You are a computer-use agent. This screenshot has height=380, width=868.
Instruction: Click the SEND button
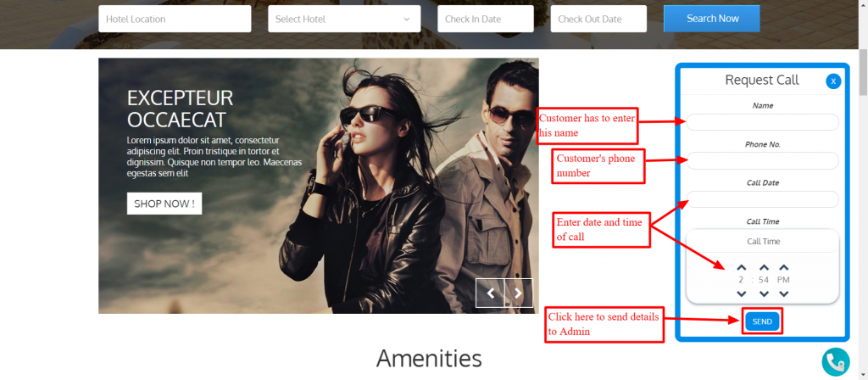[x=762, y=321]
